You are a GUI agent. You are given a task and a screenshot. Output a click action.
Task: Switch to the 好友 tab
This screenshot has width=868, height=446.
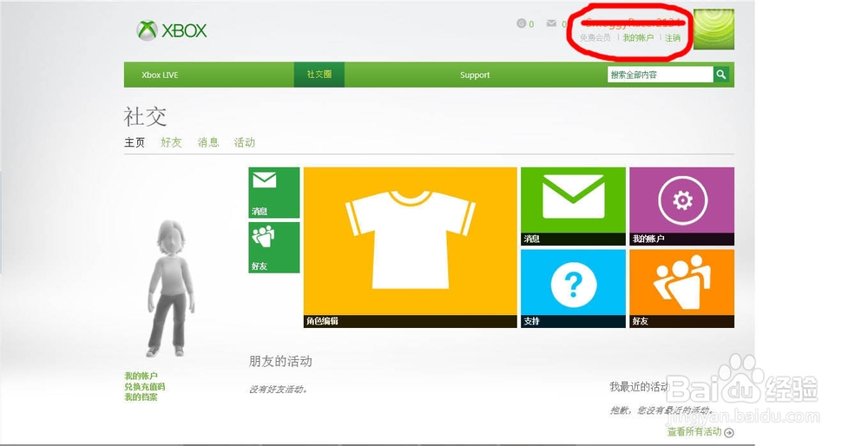[x=171, y=143]
